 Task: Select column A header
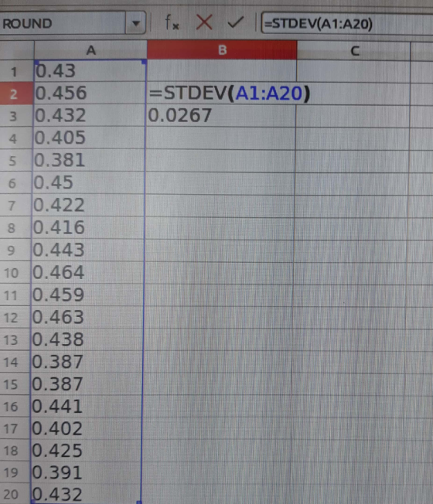(90, 50)
